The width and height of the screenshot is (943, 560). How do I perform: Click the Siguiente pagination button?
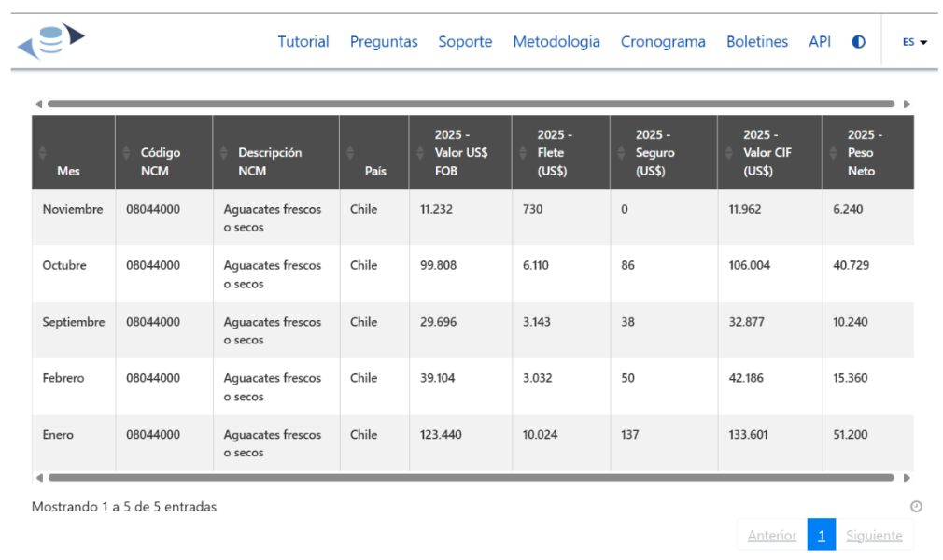[874, 535]
